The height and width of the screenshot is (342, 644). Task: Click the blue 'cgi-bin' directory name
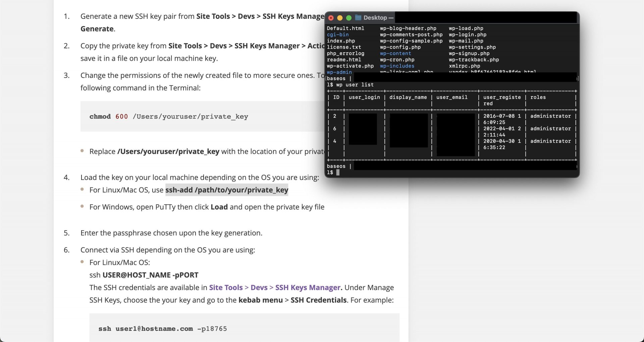(x=338, y=35)
